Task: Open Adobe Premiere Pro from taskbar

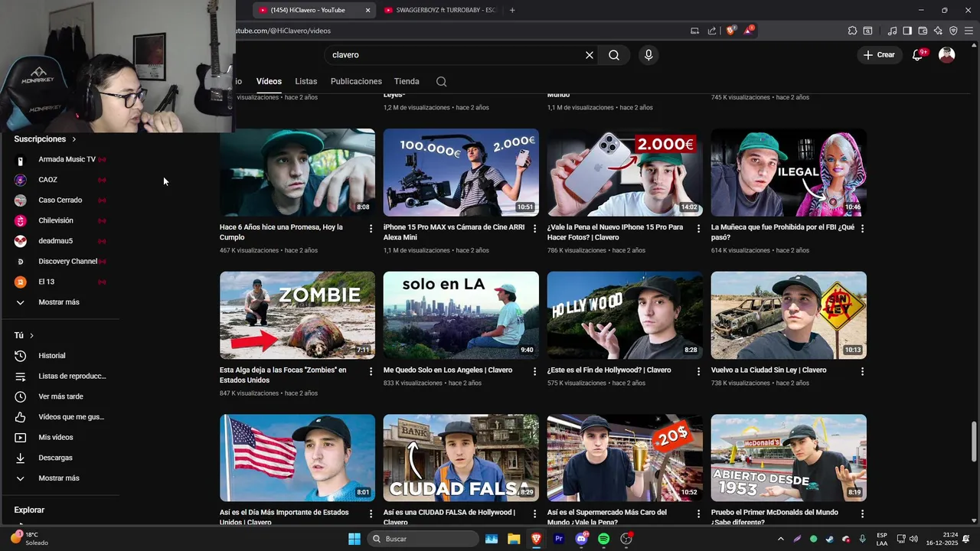Action: pos(559,539)
